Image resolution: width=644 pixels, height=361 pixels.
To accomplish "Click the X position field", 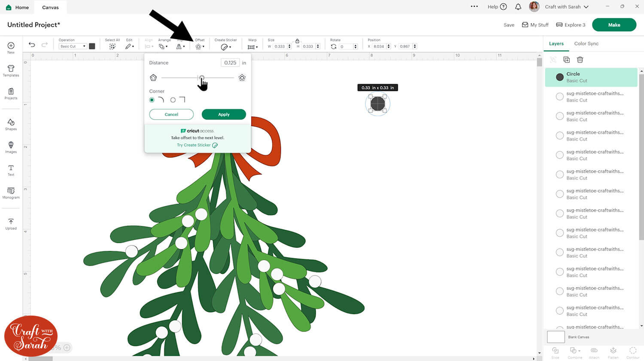I will click(379, 46).
